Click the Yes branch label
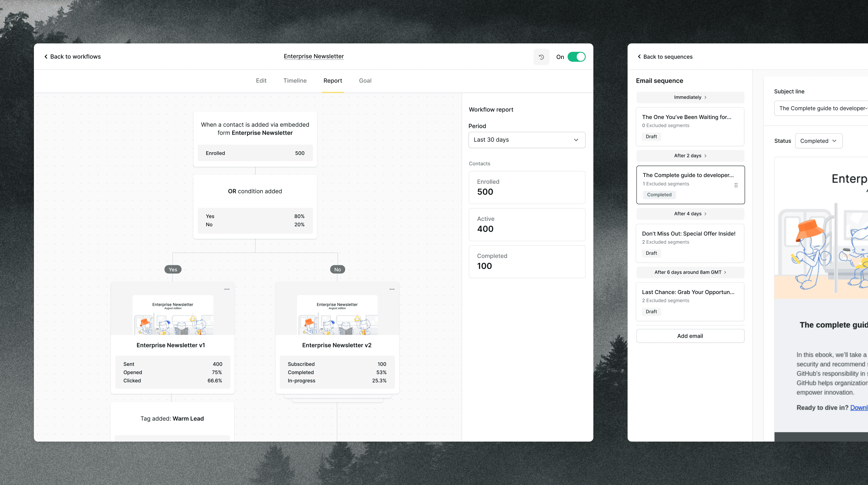Image resolution: width=868 pixels, height=485 pixels. point(173,269)
